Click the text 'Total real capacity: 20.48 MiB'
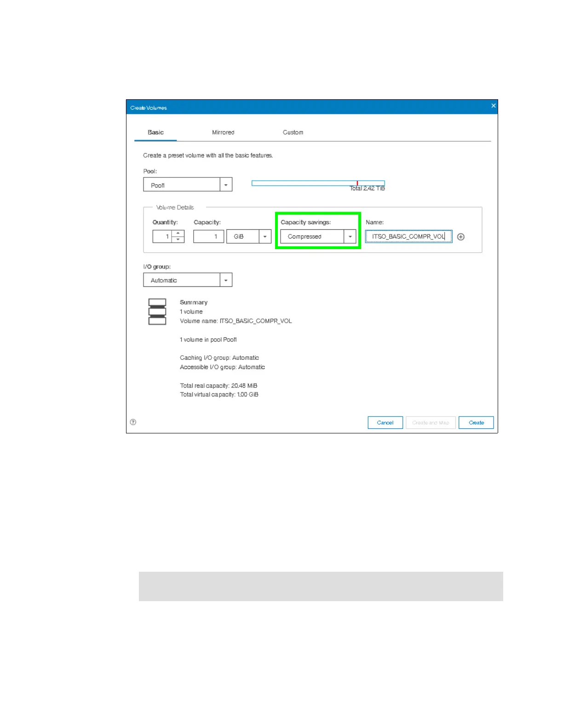 click(x=218, y=386)
